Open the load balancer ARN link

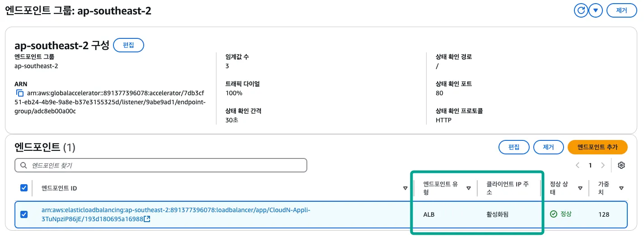pyautogui.click(x=176, y=214)
